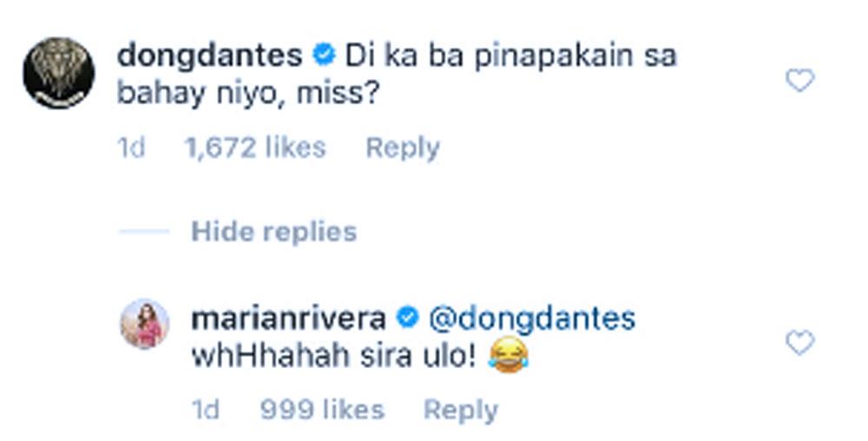868x441 pixels.
Task: Like marianrivera's reply using the heart icon
Action: tap(800, 343)
